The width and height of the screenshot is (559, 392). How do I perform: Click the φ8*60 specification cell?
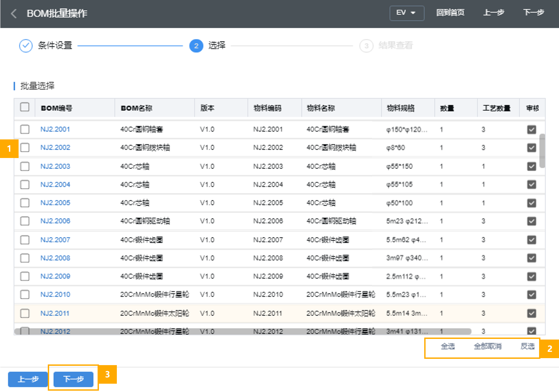(x=396, y=147)
